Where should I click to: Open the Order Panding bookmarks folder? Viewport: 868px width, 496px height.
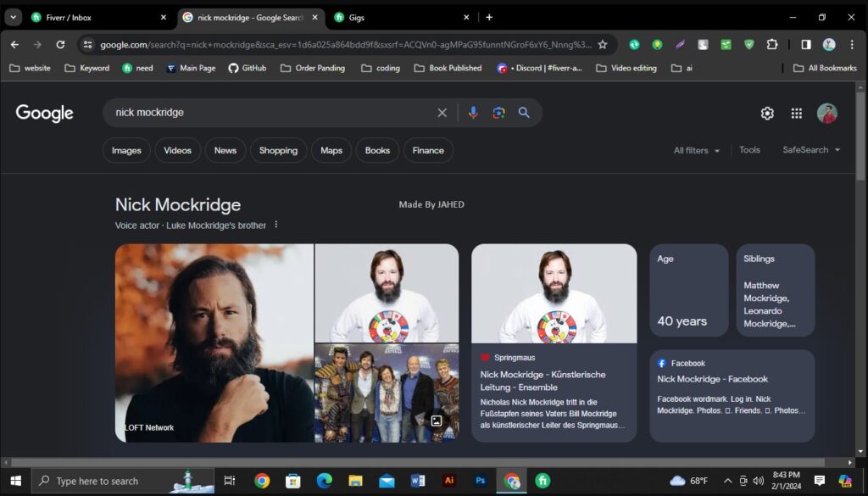coord(313,68)
